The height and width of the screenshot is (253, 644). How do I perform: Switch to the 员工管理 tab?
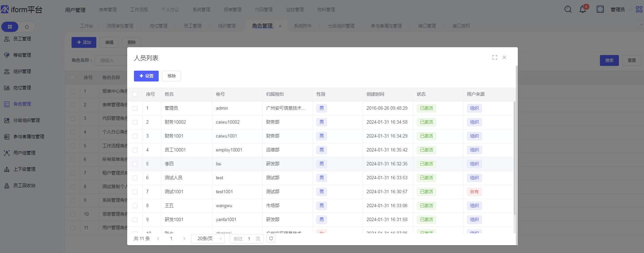coord(192,26)
